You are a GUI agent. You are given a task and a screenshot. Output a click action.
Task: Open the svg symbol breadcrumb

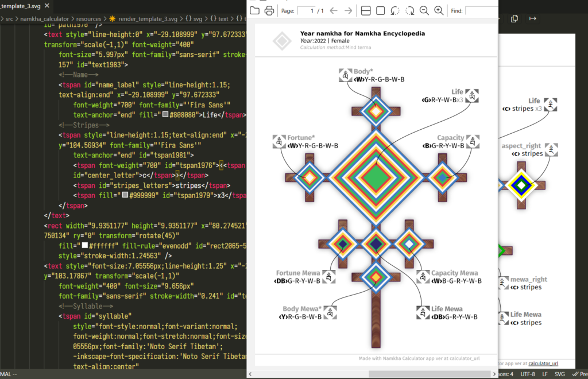(194, 19)
